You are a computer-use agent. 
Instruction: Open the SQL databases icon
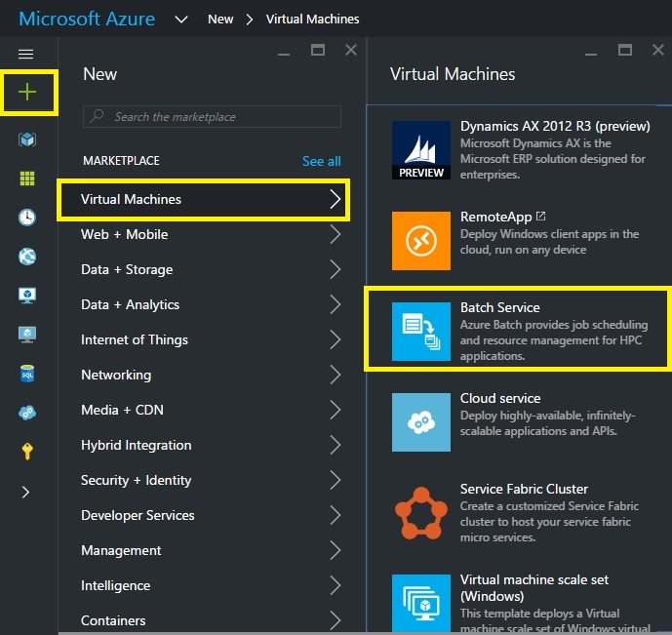27,374
